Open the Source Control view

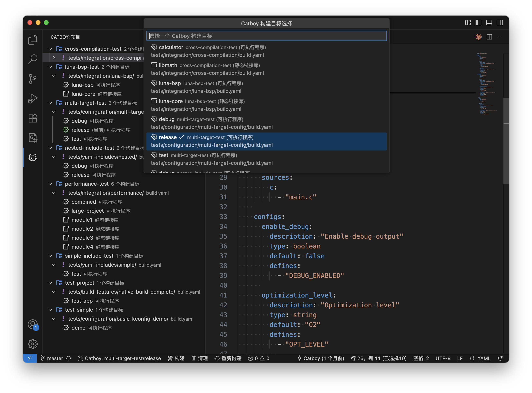click(x=33, y=79)
